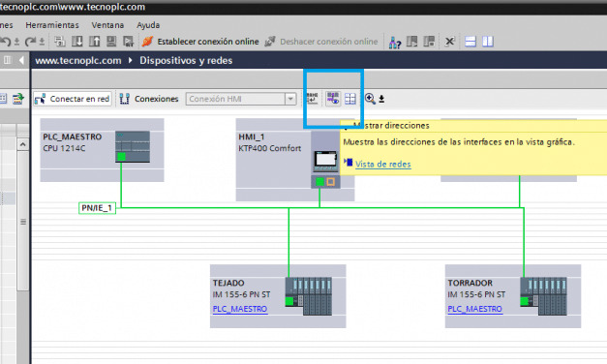
Task: Click the TEJADO green PROFINET port
Action: (289, 301)
